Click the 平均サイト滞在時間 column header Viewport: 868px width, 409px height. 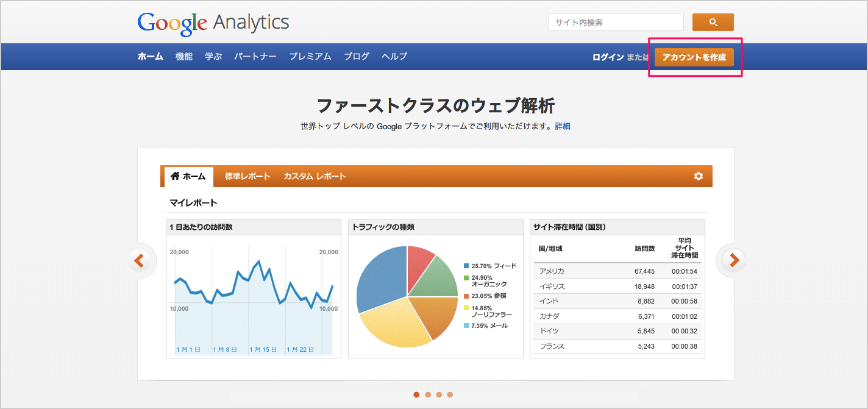pos(685,248)
